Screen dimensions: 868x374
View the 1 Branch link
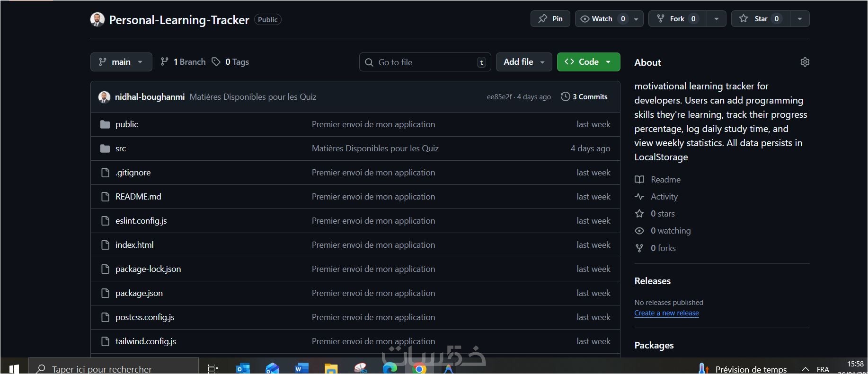coord(183,62)
